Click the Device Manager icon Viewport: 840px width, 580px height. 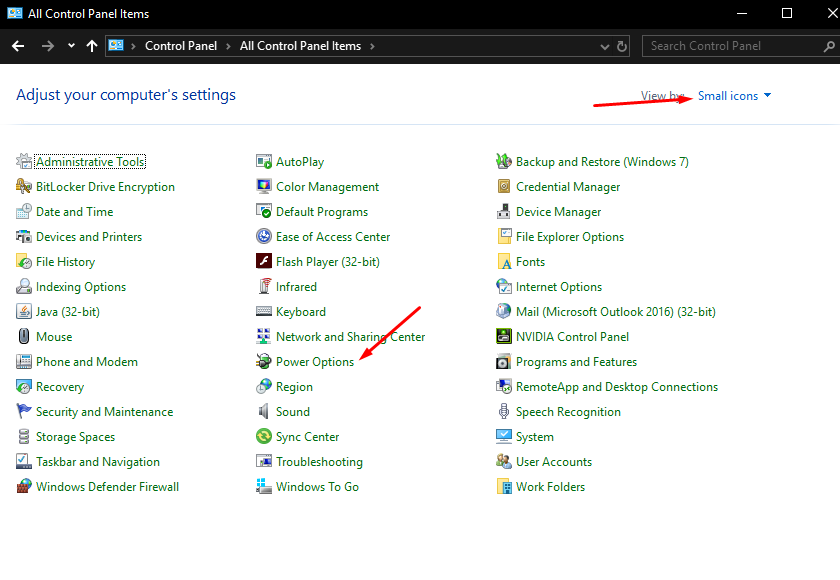(505, 212)
